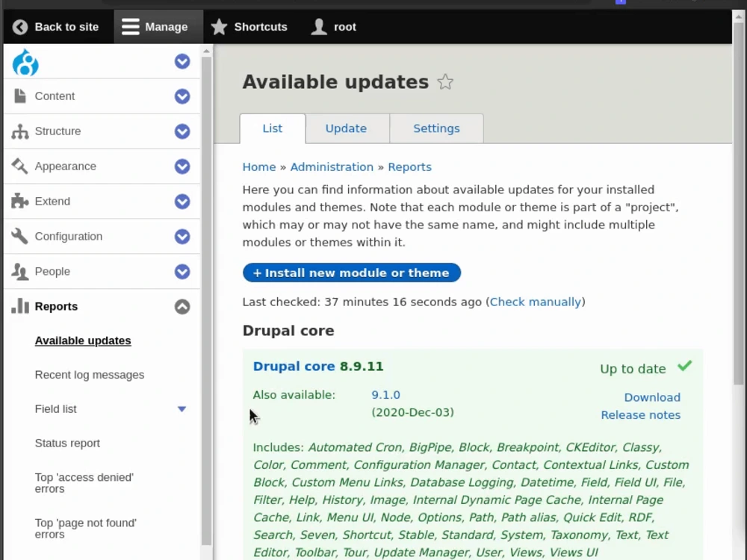Image resolution: width=747 pixels, height=560 pixels.
Task: Click the Extend puzzle piece icon
Action: pyautogui.click(x=20, y=201)
